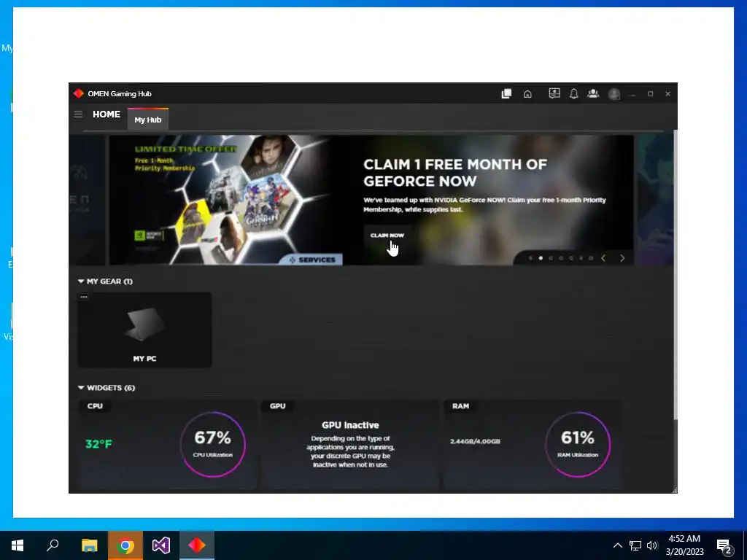Open the CPU widget

tap(168, 445)
